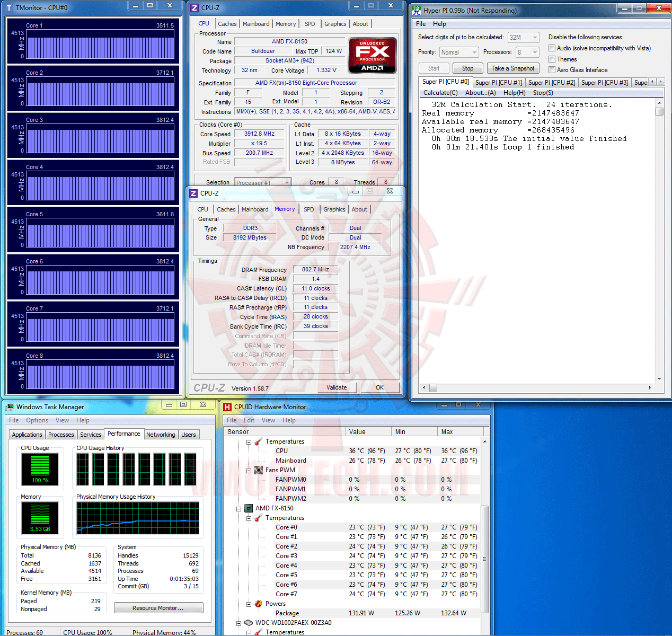This screenshot has width=672, height=636.
Task: Select the FANPWM0 row in HWMonitor
Action: [352, 480]
